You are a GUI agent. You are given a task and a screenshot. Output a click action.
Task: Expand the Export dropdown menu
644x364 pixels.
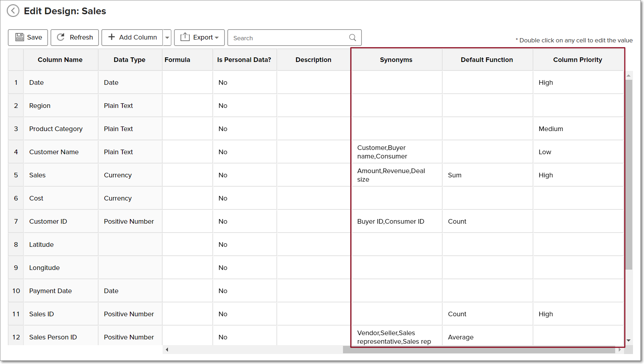pos(217,38)
